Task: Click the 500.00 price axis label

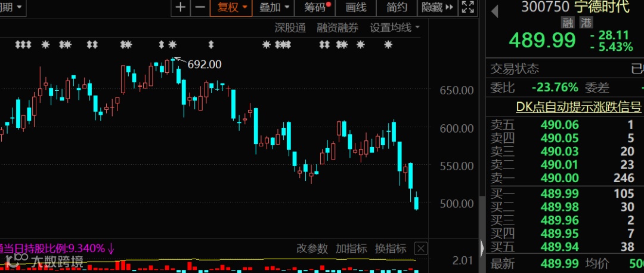Action: pyautogui.click(x=456, y=204)
